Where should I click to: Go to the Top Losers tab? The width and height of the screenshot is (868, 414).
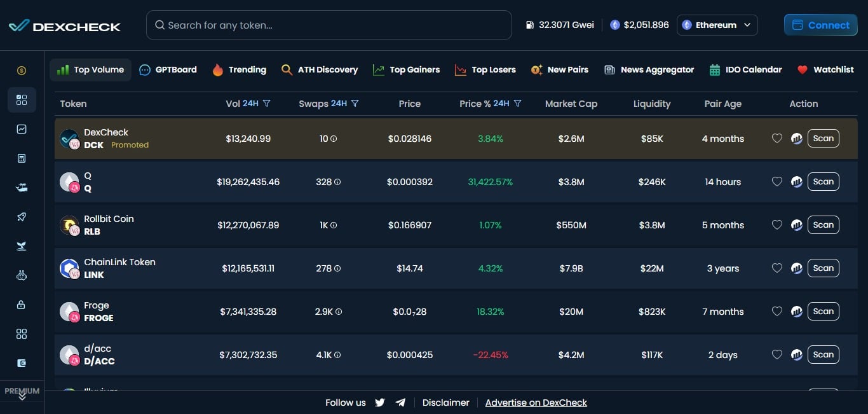(x=485, y=70)
